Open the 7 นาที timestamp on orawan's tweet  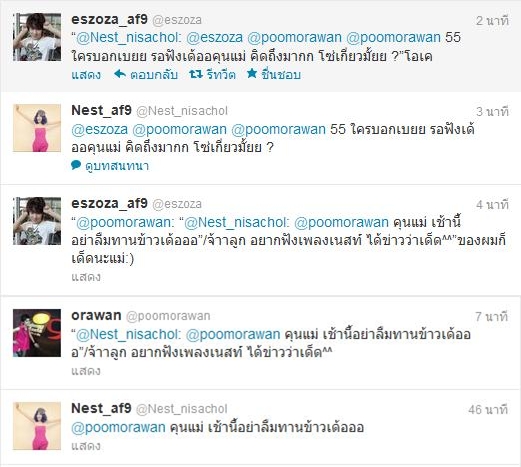coord(491,317)
